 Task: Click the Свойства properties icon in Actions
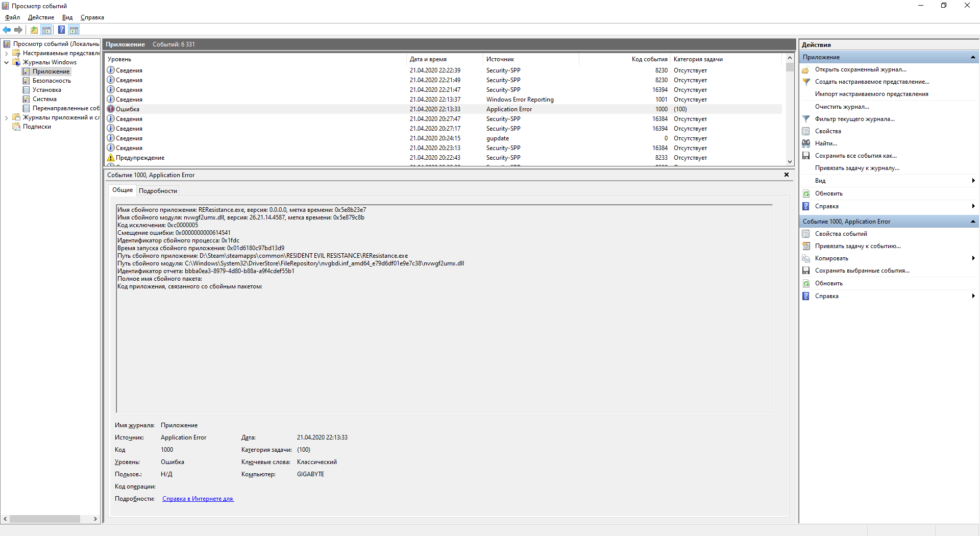[x=806, y=131]
